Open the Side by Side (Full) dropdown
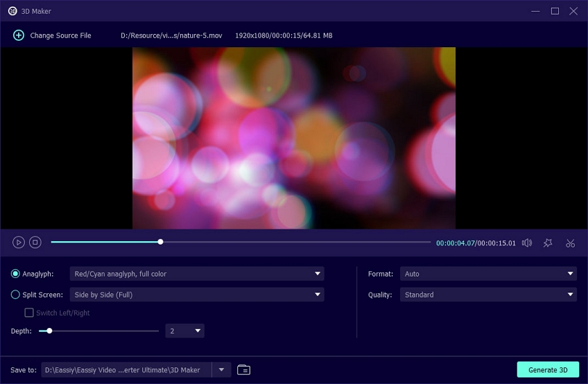588x384 pixels. 197,295
